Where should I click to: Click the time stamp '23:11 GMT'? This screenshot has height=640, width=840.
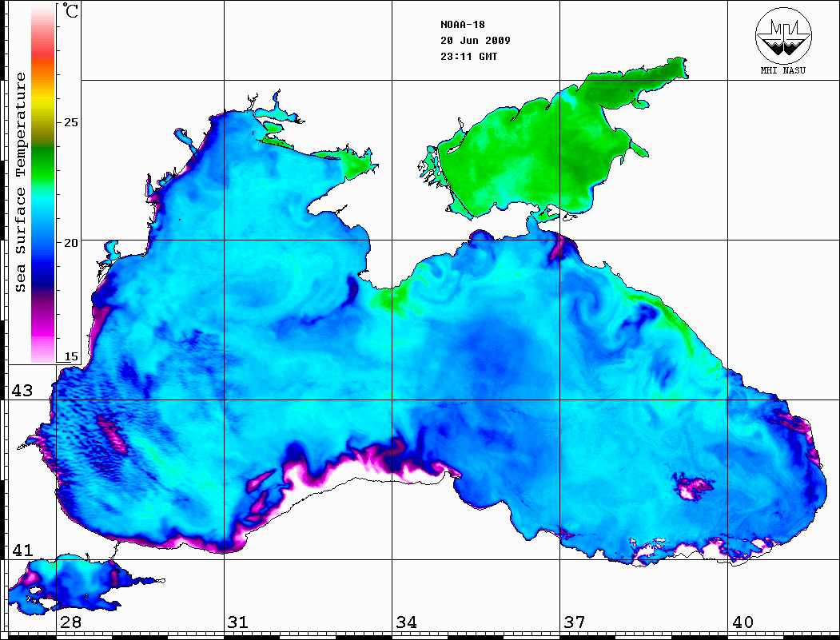click(468, 57)
